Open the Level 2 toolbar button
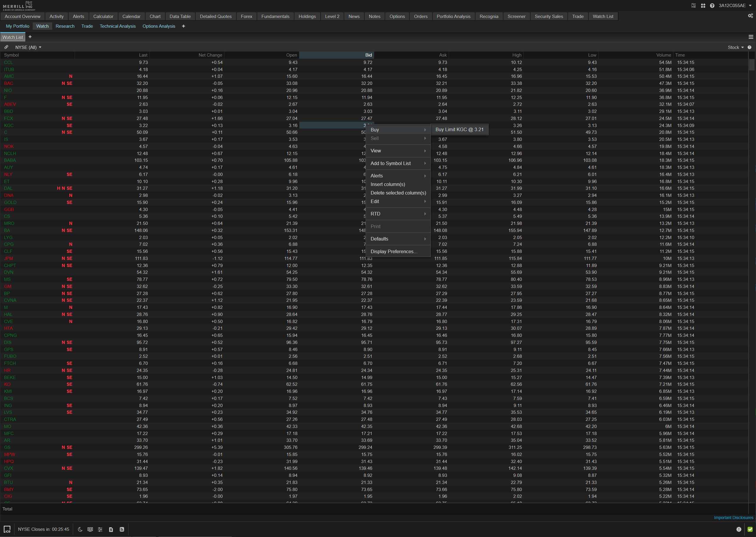The width and height of the screenshot is (756, 537). pos(332,16)
